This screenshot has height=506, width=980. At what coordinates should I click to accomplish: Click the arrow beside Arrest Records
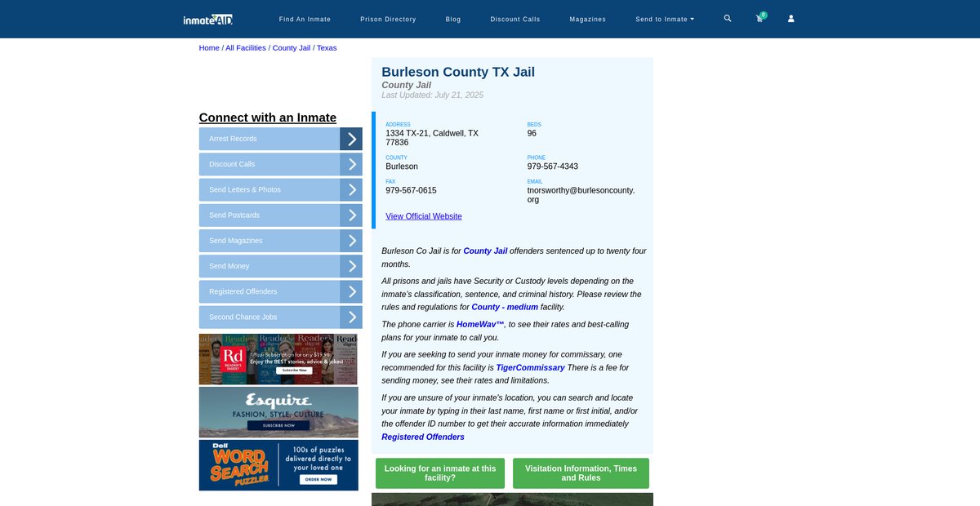[351, 139]
